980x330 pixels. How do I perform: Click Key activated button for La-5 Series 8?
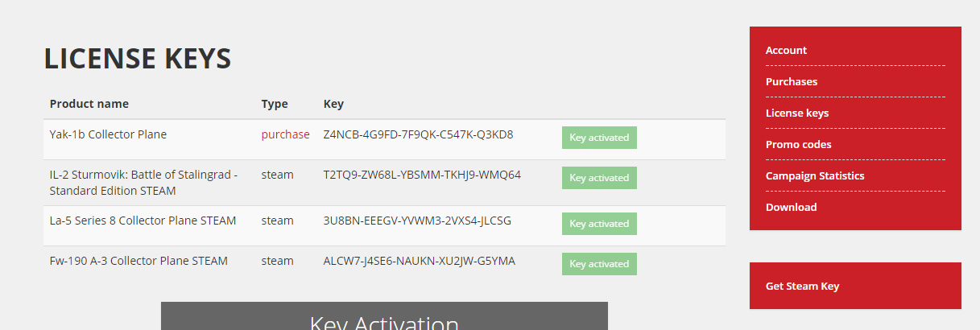(x=599, y=224)
